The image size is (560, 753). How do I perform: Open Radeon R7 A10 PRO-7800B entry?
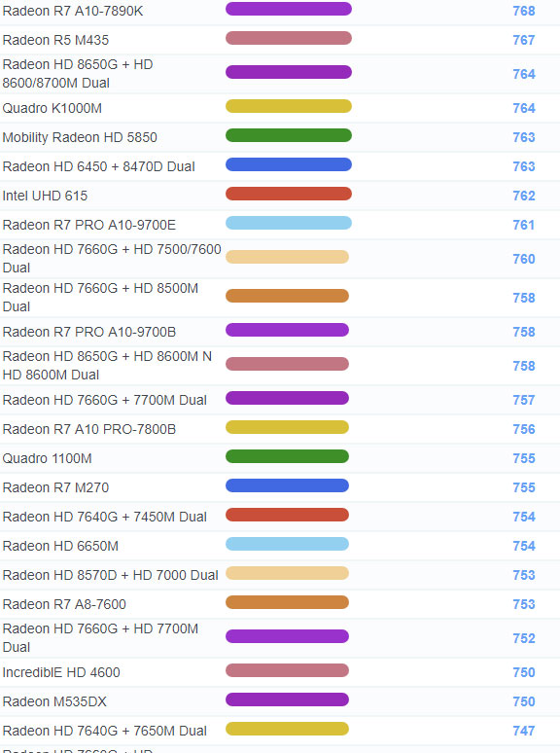(88, 429)
